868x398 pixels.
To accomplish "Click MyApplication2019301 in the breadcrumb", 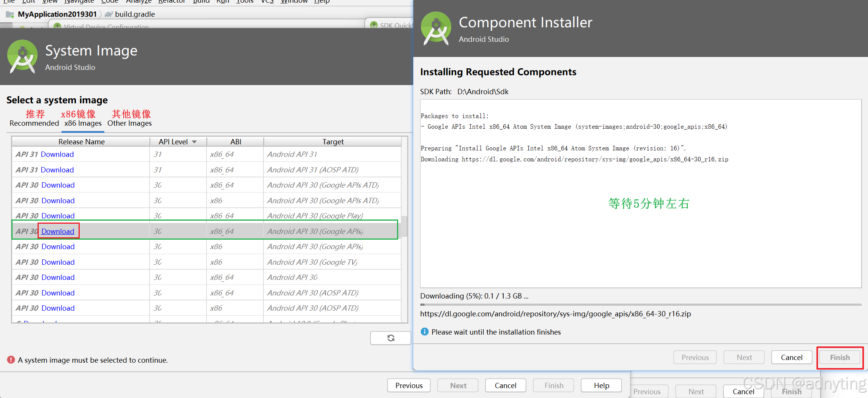I will click(x=57, y=14).
